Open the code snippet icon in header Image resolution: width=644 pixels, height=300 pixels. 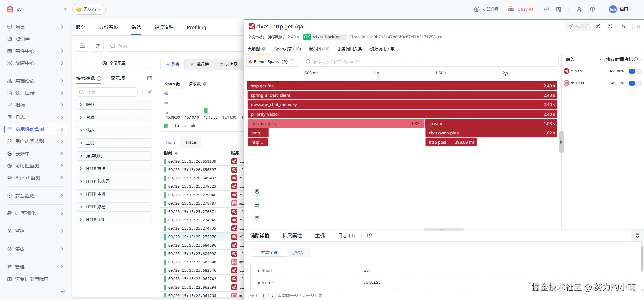[546, 9]
